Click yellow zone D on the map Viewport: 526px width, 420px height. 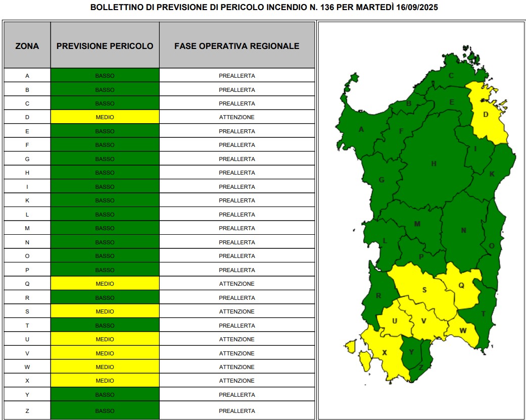tap(486, 115)
